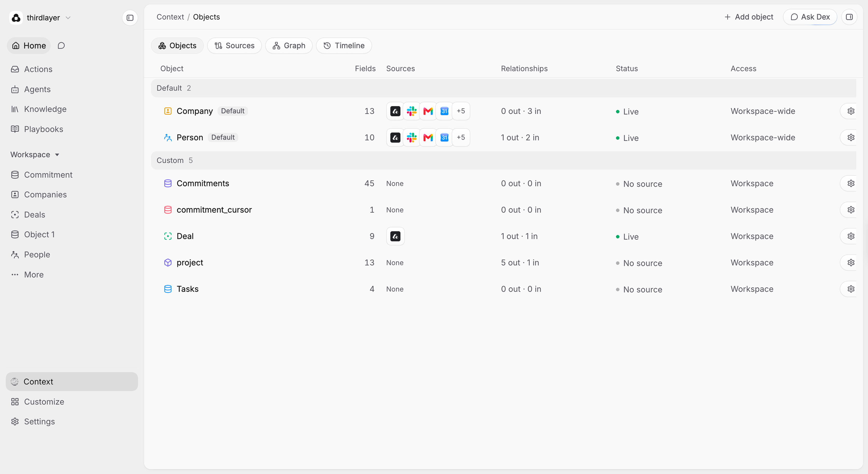Switch to the Sources tab

click(x=235, y=46)
